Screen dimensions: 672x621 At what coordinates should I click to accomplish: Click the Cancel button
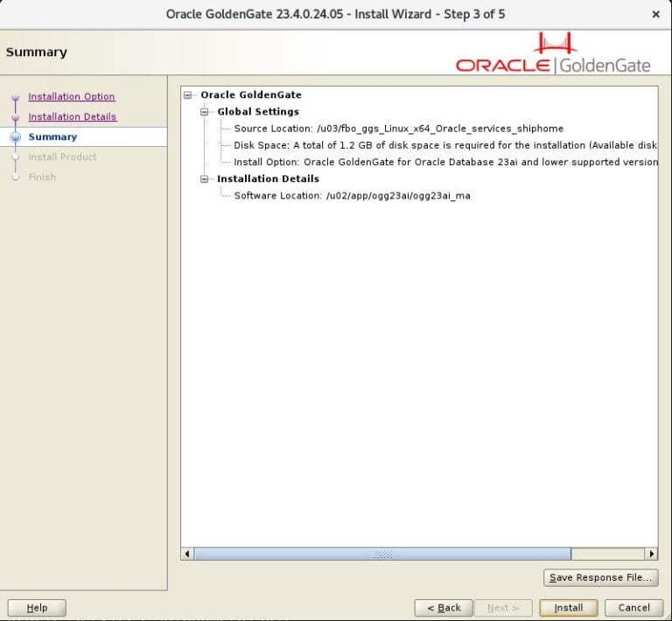[x=633, y=607]
